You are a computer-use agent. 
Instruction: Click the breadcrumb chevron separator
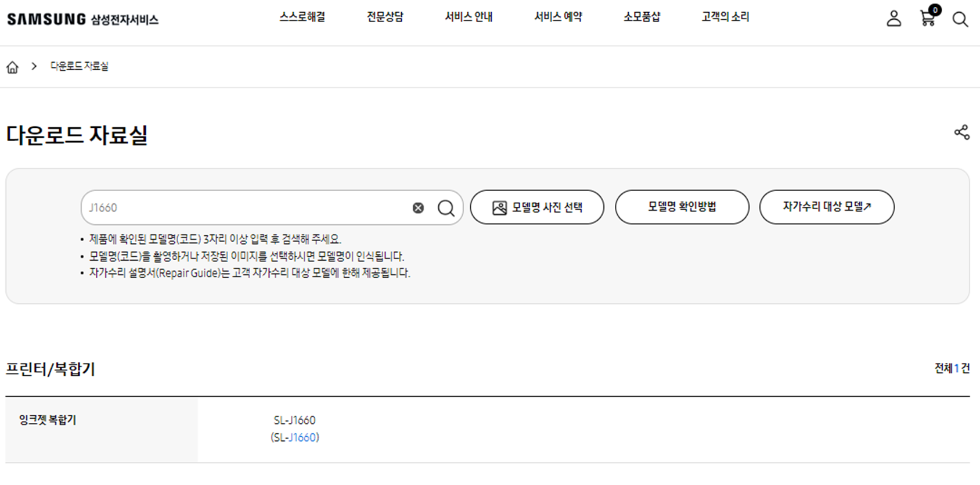click(34, 66)
